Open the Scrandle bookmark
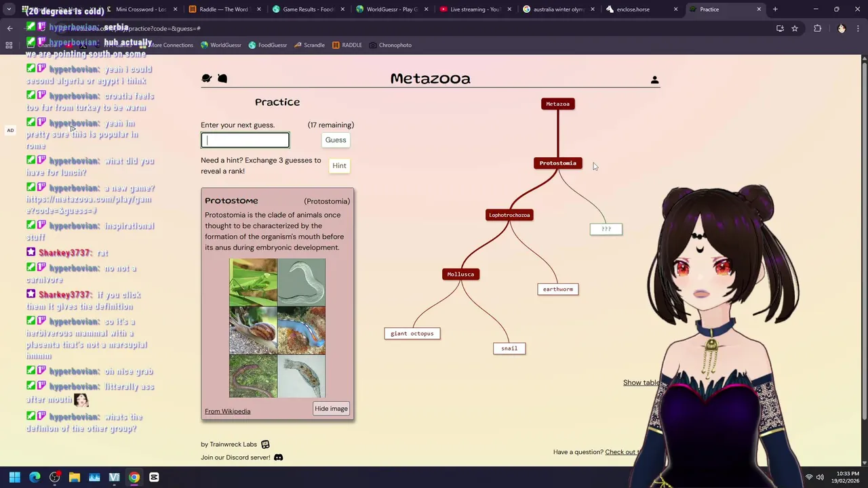 (309, 45)
